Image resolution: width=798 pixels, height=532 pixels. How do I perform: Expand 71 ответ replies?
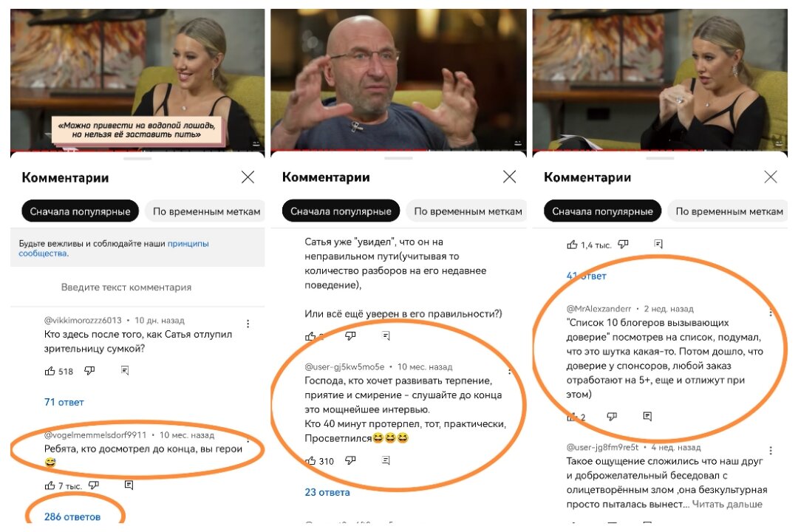coord(64,402)
